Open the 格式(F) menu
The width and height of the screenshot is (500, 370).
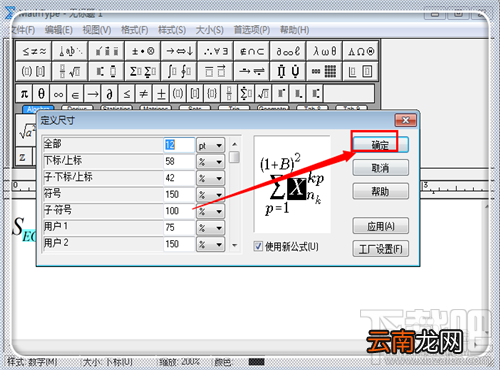coord(134,30)
